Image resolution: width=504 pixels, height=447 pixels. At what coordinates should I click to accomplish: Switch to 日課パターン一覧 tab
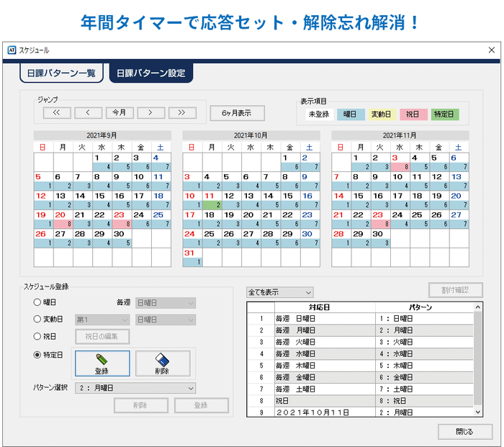tap(61, 73)
